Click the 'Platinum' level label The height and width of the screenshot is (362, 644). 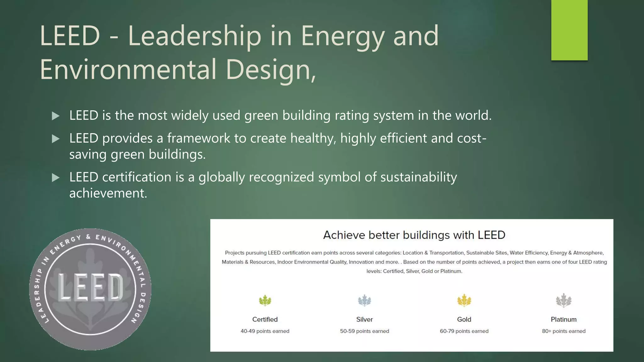(x=563, y=319)
